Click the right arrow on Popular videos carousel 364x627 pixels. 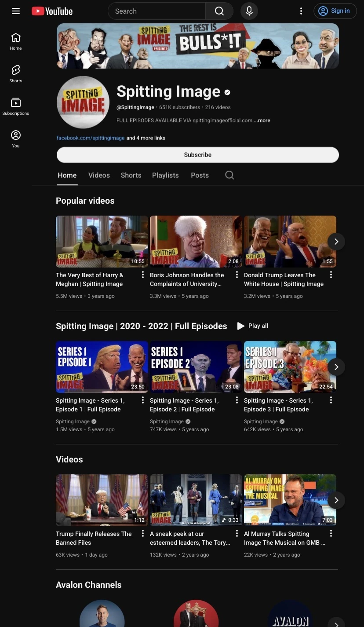pos(336,242)
